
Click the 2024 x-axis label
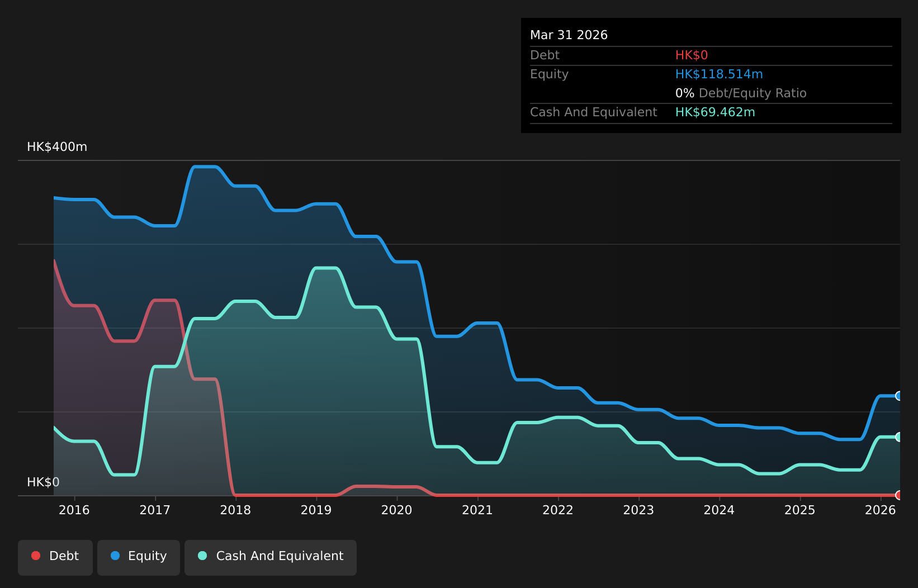coord(719,510)
